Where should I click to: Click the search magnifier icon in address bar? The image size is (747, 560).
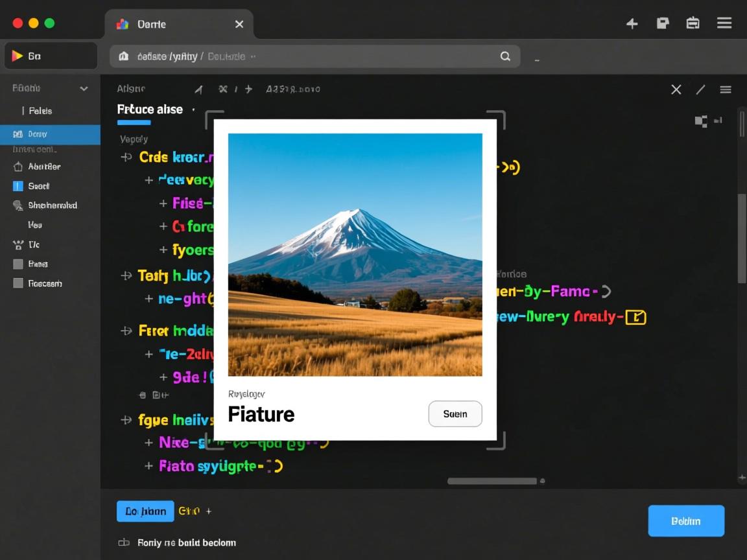pyautogui.click(x=505, y=56)
